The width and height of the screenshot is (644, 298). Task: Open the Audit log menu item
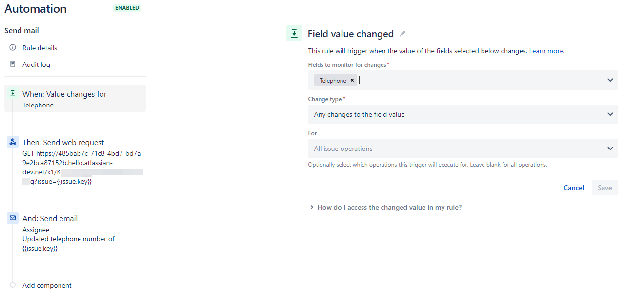36,64
